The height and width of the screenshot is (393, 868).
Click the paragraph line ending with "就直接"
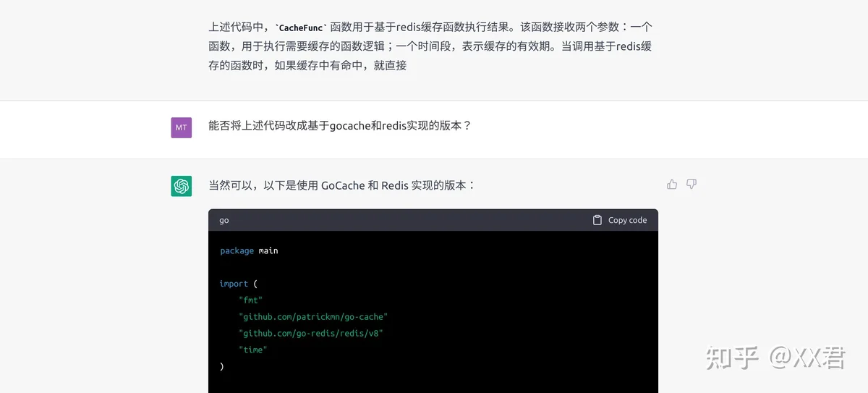[x=307, y=65]
